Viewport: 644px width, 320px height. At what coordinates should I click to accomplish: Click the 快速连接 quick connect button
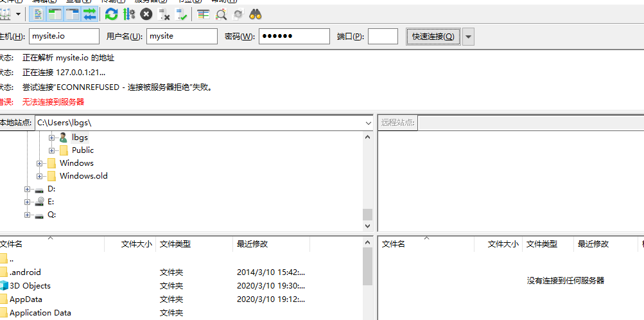[x=433, y=36]
